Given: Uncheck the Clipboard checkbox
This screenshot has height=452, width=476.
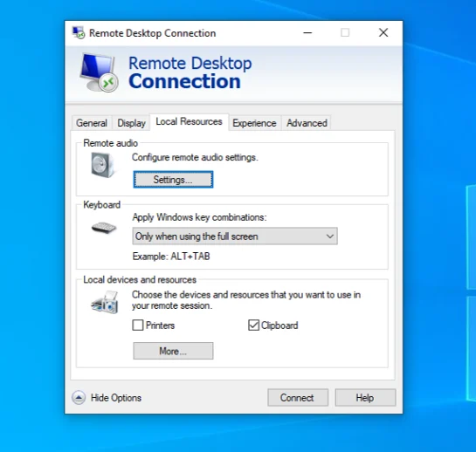Looking at the screenshot, I should point(253,325).
